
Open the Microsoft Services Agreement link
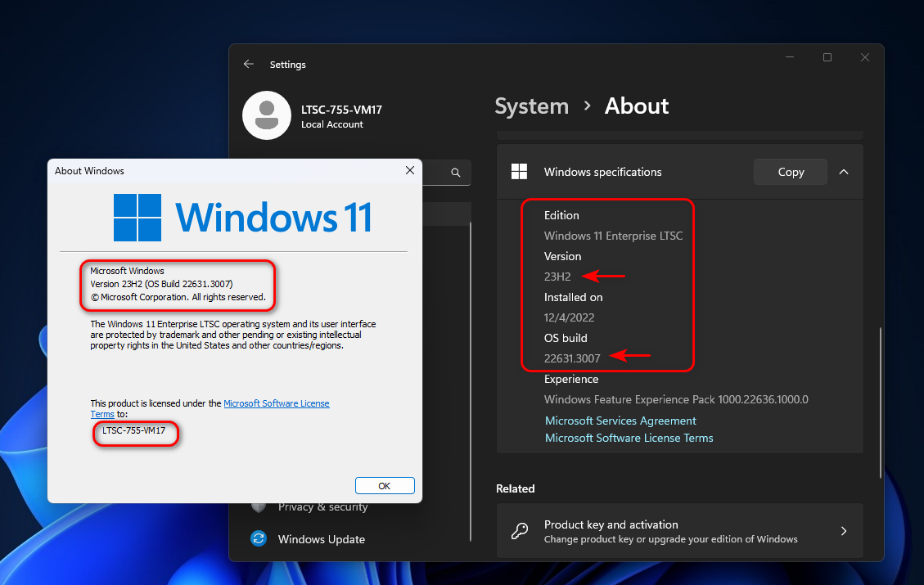620,421
